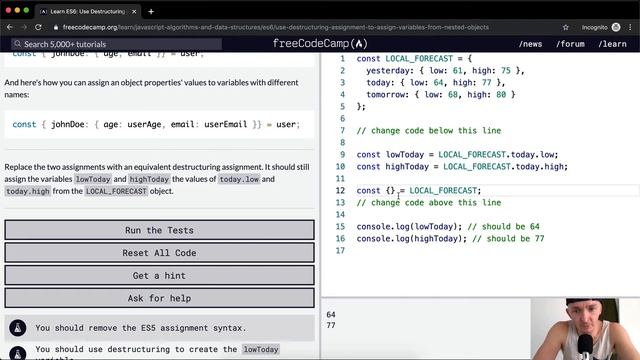640x360 pixels.
Task: Select the Learn ES6 browser tab
Action: point(87,11)
